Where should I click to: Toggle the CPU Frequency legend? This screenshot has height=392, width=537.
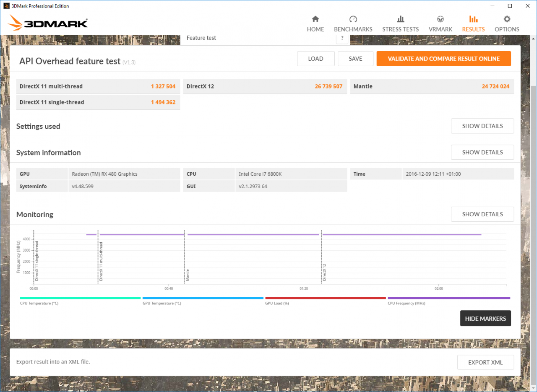(449, 300)
